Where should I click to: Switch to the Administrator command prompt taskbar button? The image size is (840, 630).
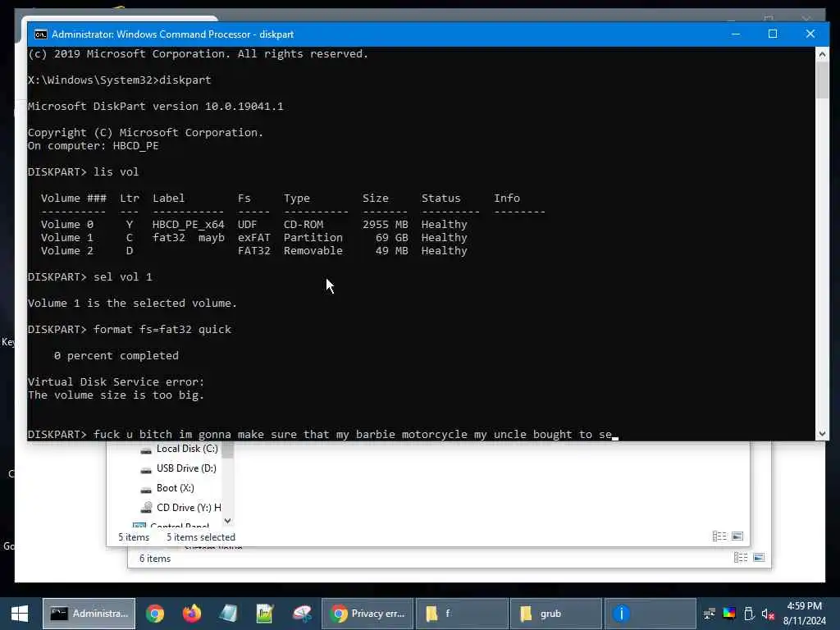coord(89,614)
